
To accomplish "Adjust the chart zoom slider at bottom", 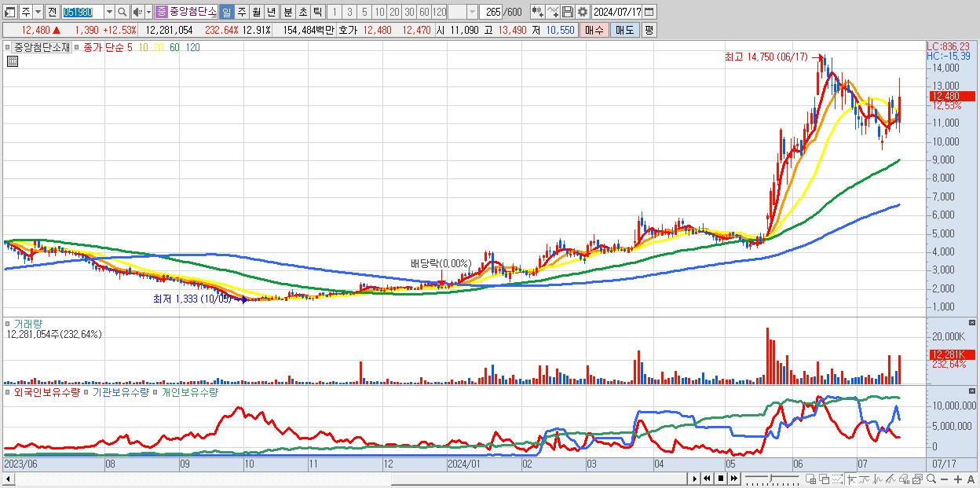I will pyautogui.click(x=772, y=479).
